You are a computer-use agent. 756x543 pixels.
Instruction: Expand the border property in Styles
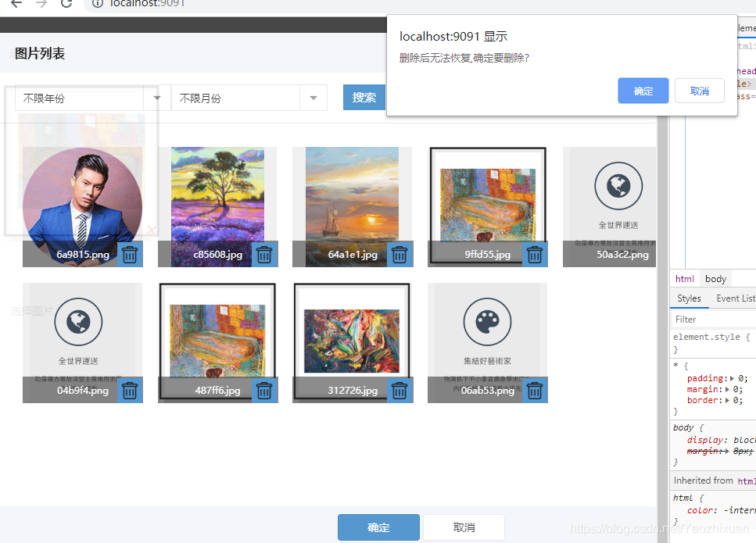(728, 400)
